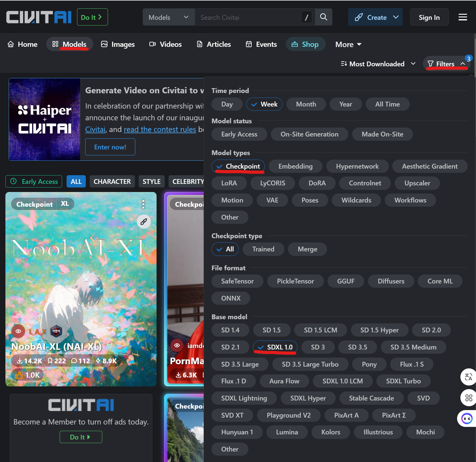Go to the Models section
476x462 pixels.
point(70,44)
